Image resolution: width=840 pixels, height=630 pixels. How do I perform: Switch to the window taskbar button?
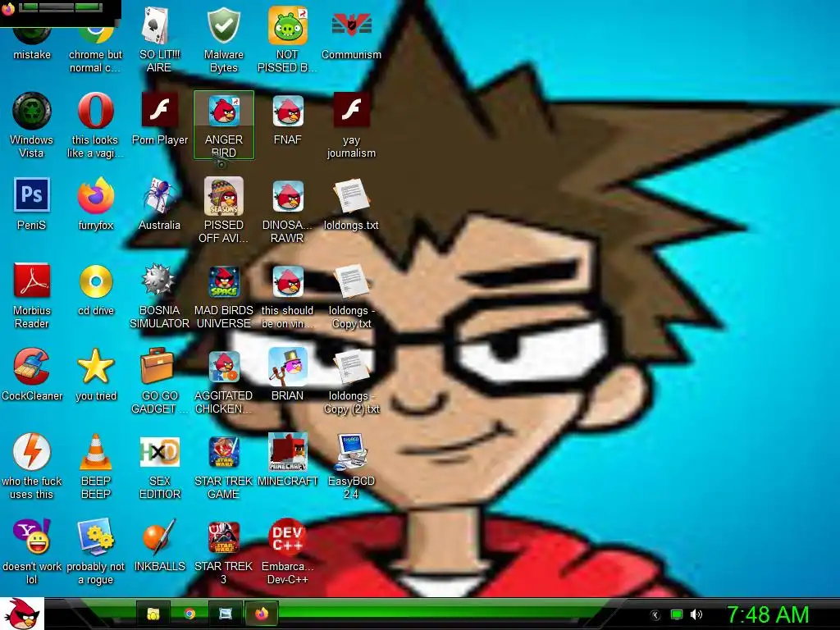tap(226, 614)
